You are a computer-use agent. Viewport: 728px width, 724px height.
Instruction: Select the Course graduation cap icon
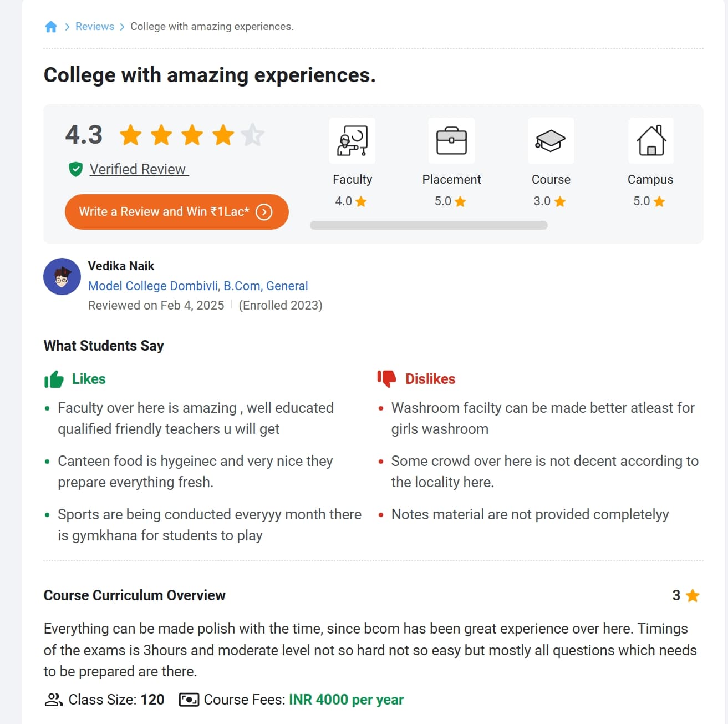(551, 141)
